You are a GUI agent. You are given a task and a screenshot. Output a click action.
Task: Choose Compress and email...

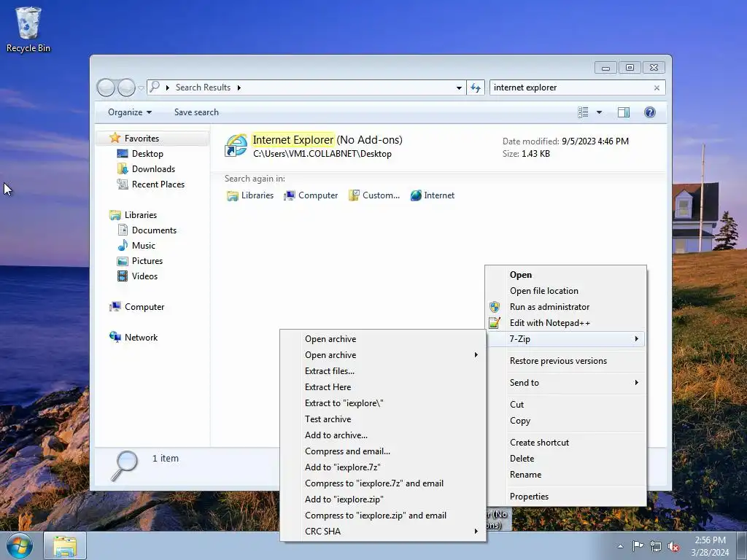tap(383, 451)
